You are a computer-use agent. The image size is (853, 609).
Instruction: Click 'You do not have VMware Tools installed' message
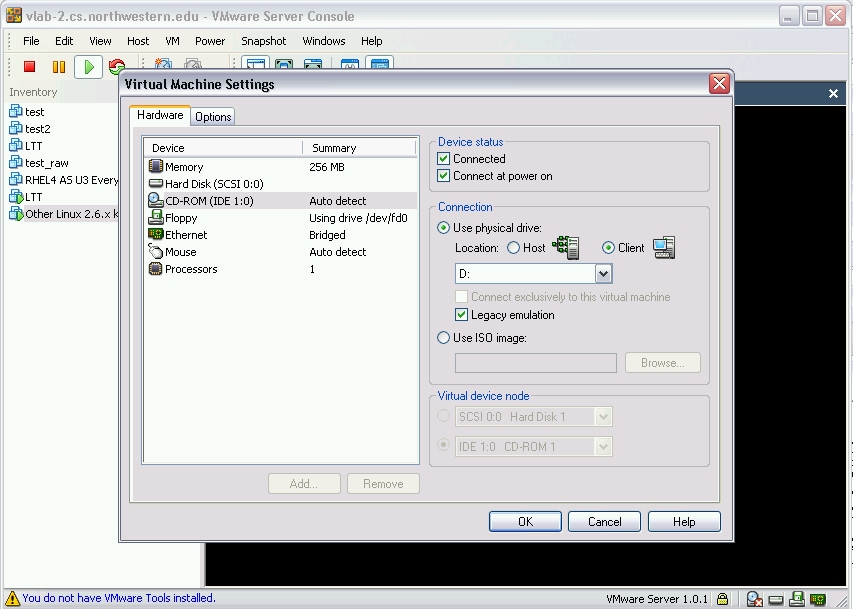point(119,598)
